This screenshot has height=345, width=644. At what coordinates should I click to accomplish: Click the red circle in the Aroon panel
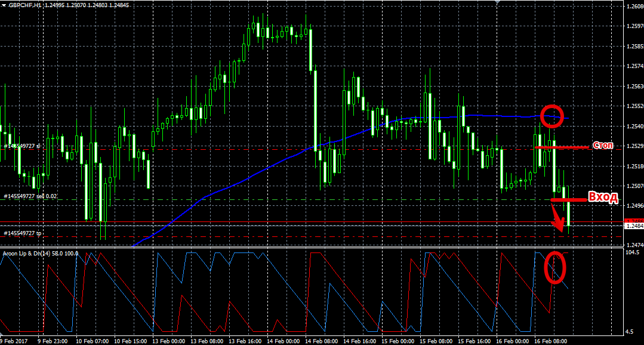[x=555, y=267]
